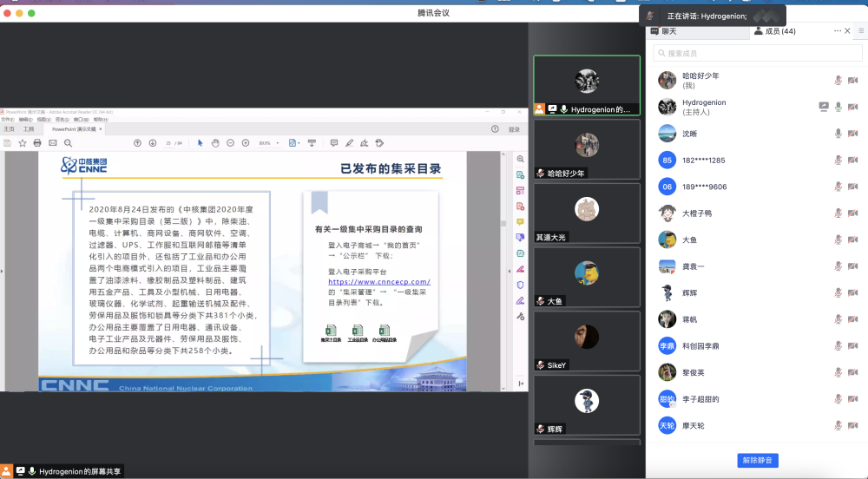Toggle the muted mic for 哈哈好少年 (我)
Image resolution: width=868 pixels, height=479 pixels.
(x=838, y=80)
